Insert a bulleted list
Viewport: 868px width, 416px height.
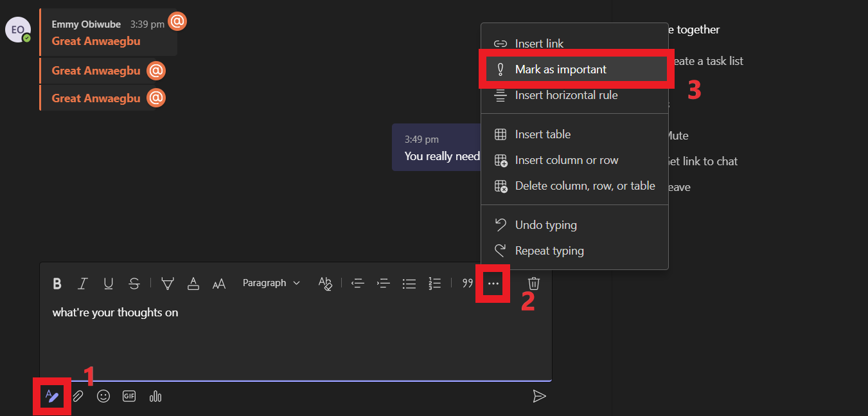(409, 283)
